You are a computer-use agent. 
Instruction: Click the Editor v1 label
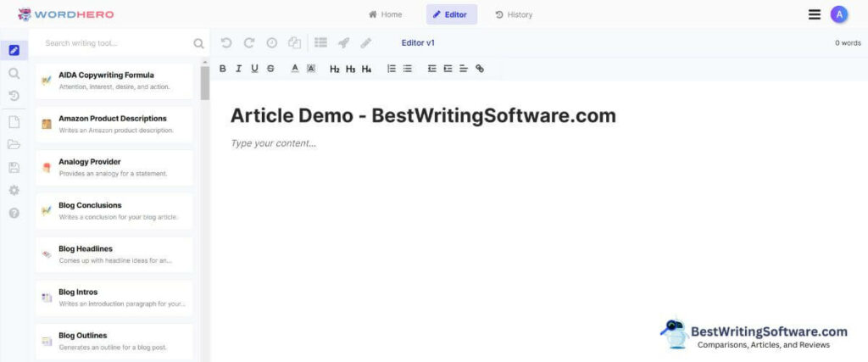(418, 43)
